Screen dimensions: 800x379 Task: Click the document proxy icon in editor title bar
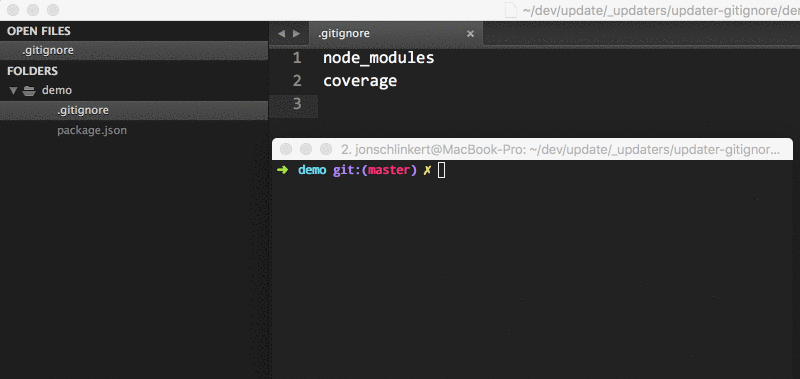click(x=511, y=10)
